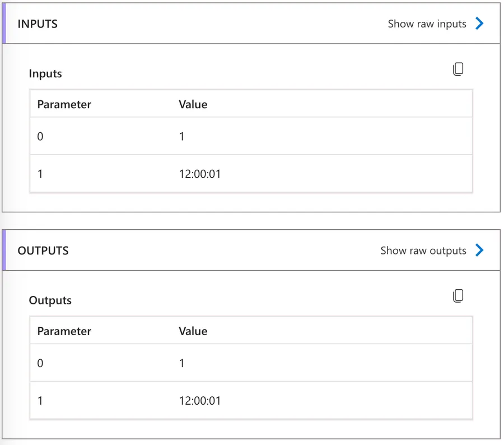Click the Value column header in Outputs table

[x=193, y=331]
